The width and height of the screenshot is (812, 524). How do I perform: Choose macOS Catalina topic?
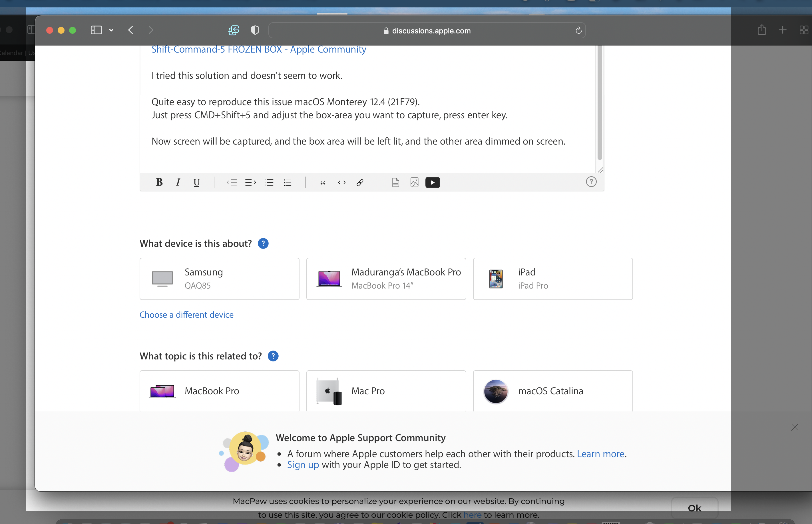[x=552, y=391]
